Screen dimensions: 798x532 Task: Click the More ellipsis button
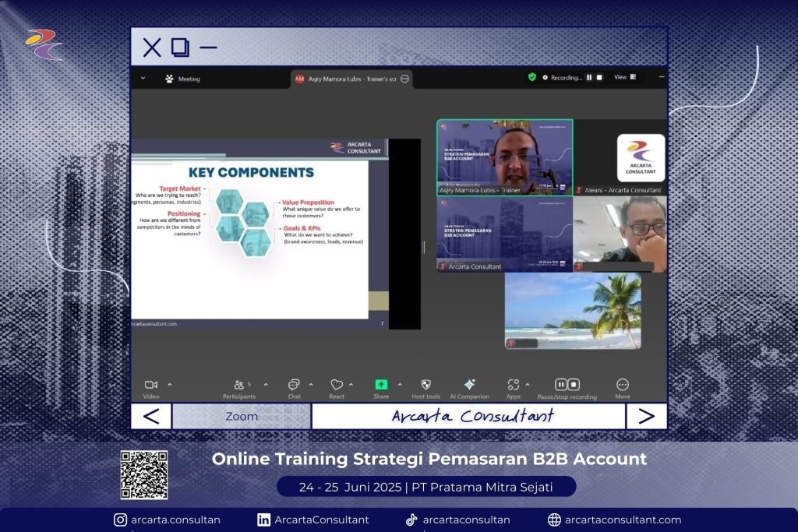(x=623, y=385)
